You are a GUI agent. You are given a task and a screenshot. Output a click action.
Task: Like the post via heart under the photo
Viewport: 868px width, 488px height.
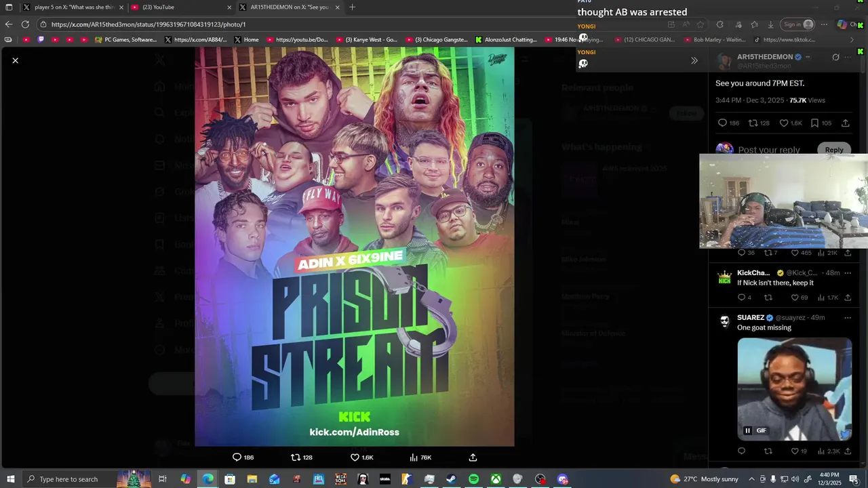(x=361, y=457)
